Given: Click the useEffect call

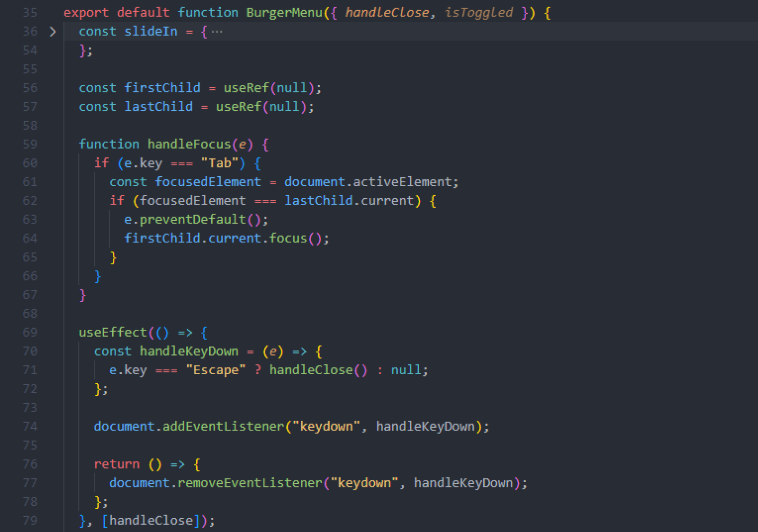Looking at the screenshot, I should point(113,333).
